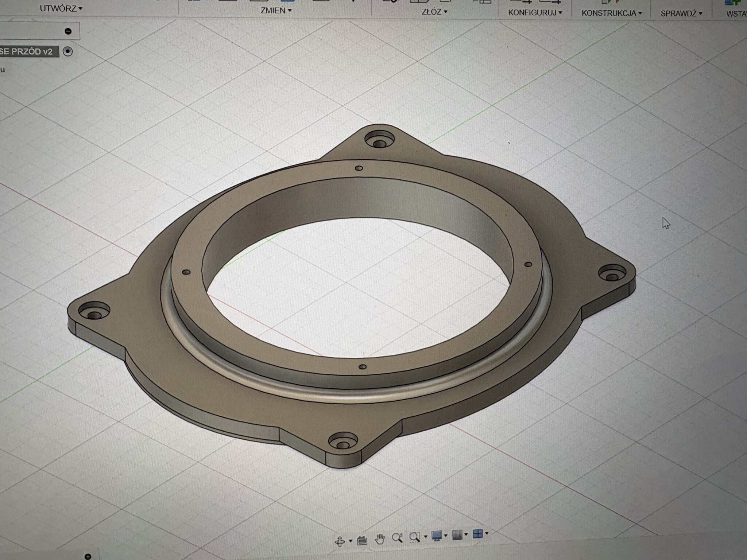This screenshot has width=747, height=560.
Task: Open Display Settings monitor icon
Action: [437, 536]
